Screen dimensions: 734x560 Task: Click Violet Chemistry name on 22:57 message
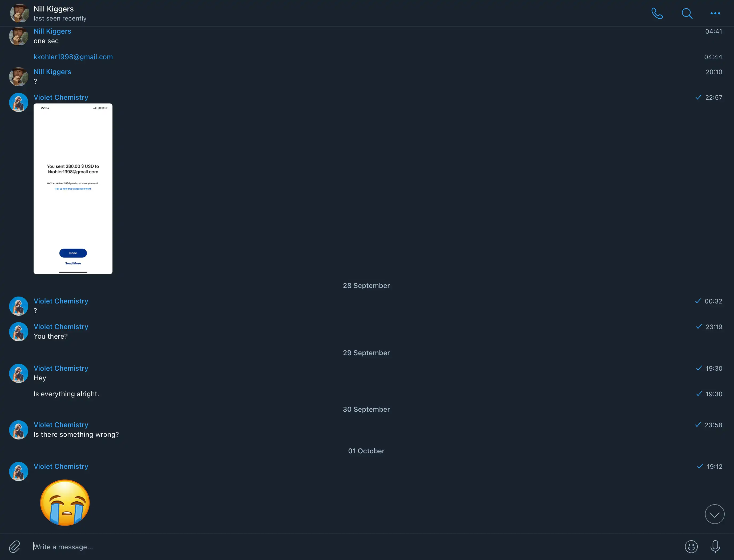(61, 97)
